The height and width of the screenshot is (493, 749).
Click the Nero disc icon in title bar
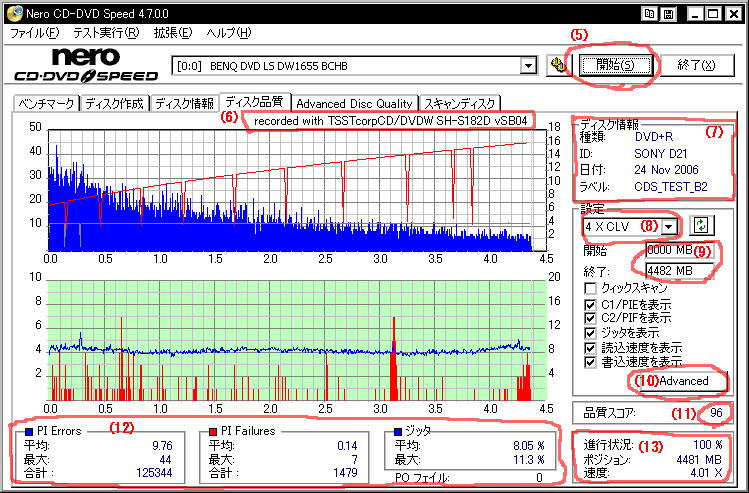click(13, 13)
